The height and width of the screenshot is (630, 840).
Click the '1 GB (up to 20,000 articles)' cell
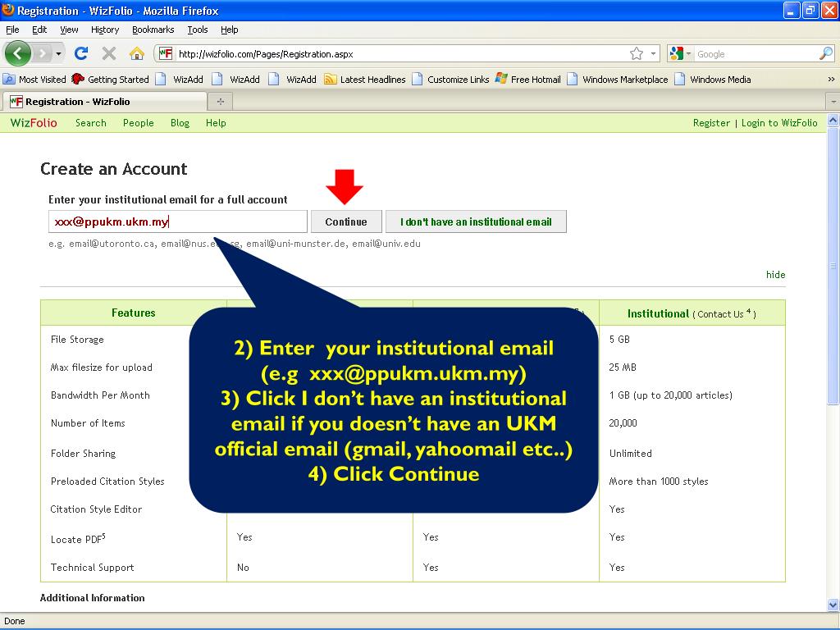pos(670,395)
